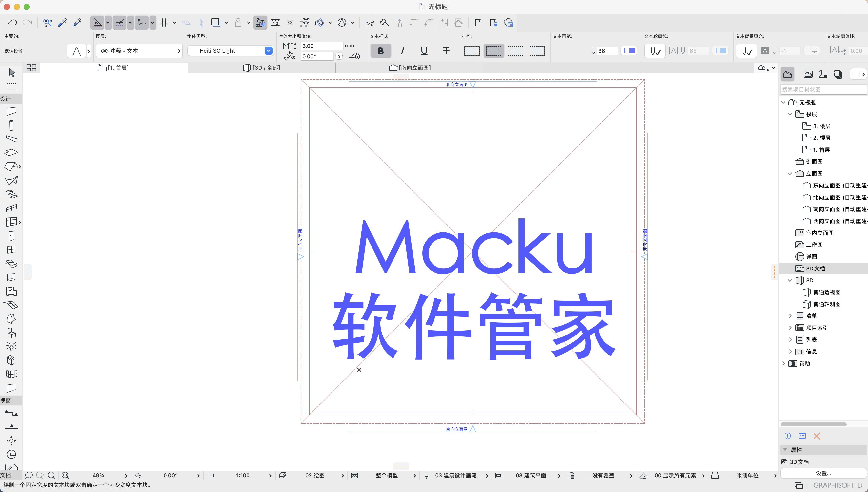Toggle text contour frame checkbox
The image size is (868, 492).
[x=655, y=51]
